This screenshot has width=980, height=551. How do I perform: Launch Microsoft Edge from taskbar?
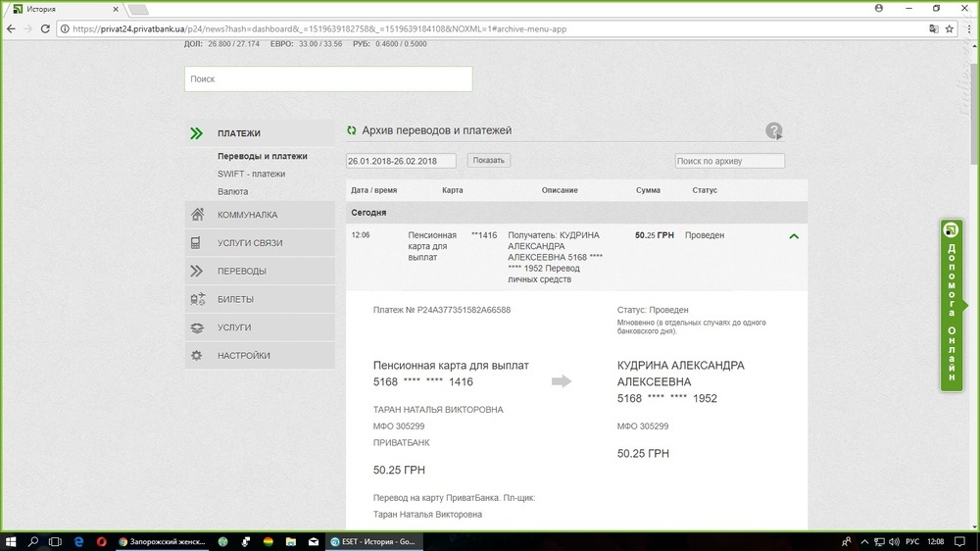(x=78, y=541)
